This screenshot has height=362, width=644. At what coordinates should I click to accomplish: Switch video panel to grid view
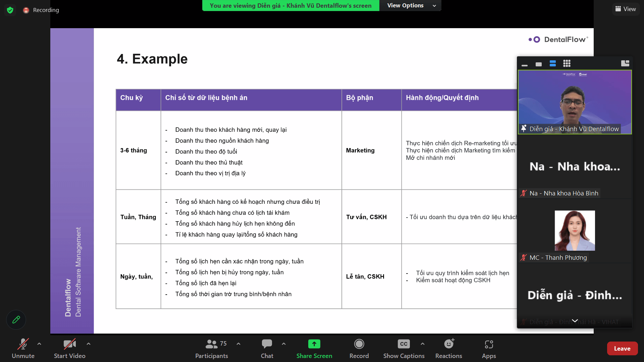(x=567, y=63)
